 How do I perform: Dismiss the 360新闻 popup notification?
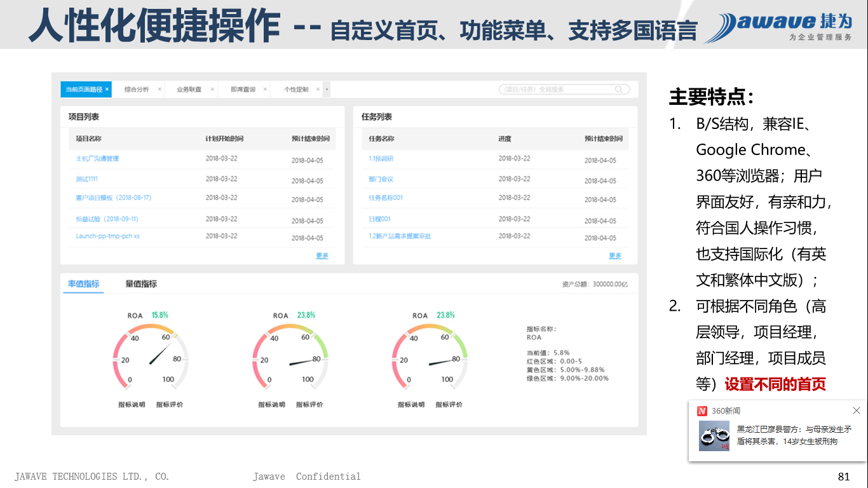tap(856, 410)
